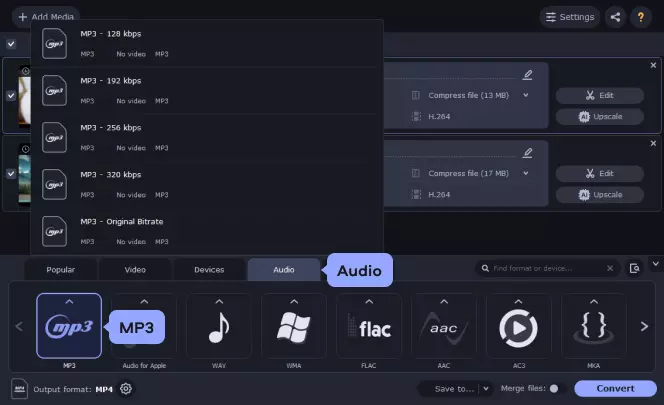Image resolution: width=664 pixels, height=405 pixels.
Task: Expand presets arrow above WMA tile
Action: tap(294, 302)
